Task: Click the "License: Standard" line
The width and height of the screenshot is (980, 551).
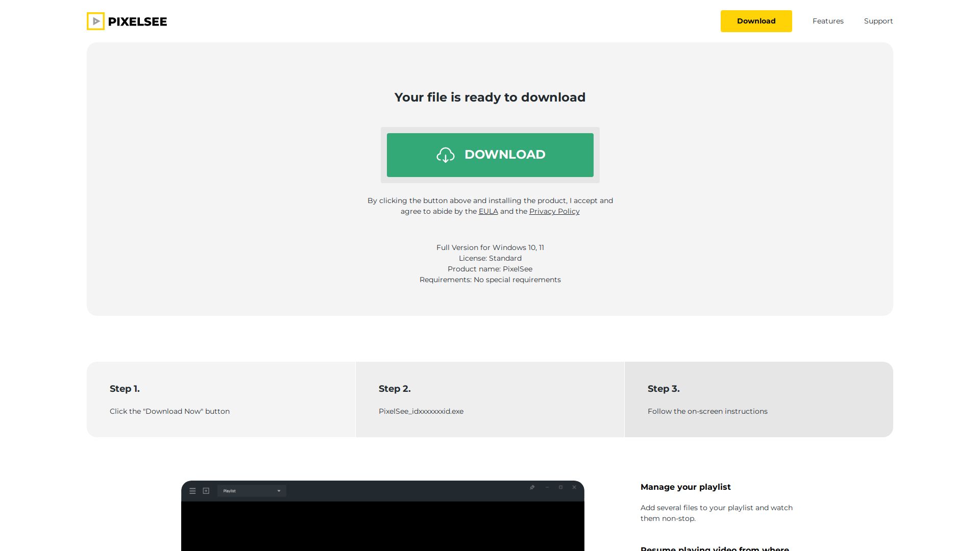Action: [x=490, y=258]
